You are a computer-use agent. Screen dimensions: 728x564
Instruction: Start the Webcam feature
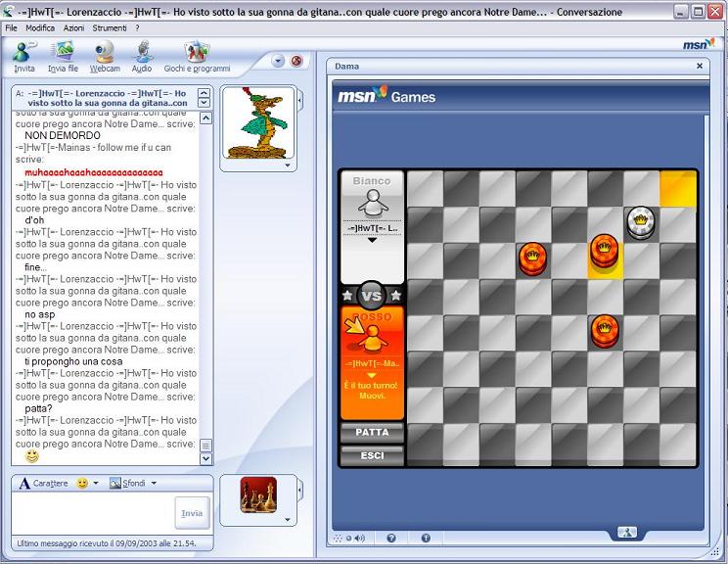coord(105,57)
